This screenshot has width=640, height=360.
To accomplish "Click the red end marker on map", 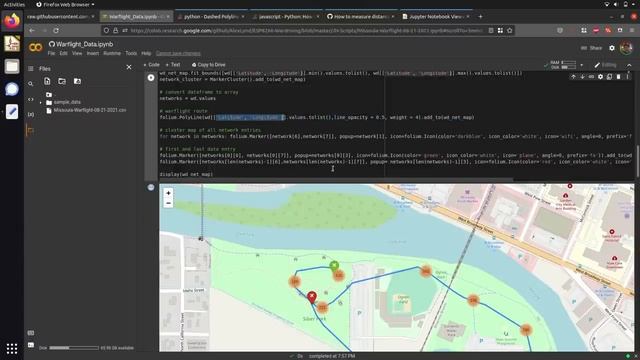I will tap(312, 297).
